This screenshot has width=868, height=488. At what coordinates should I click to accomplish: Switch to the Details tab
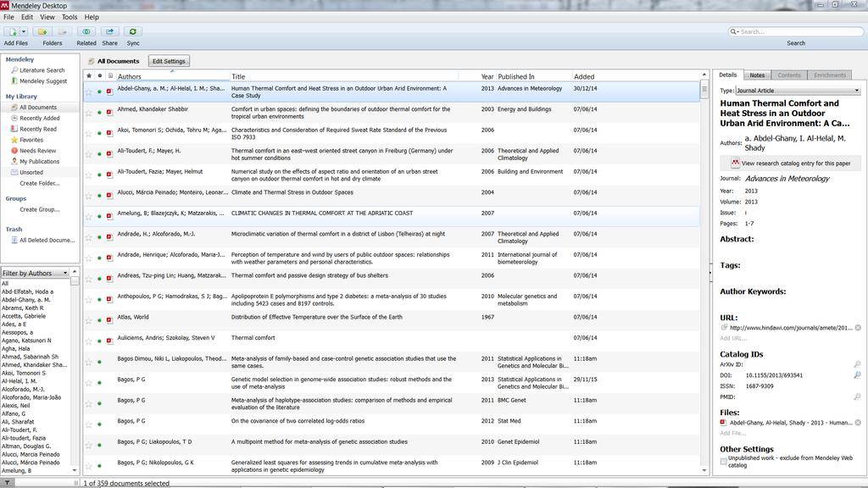728,75
